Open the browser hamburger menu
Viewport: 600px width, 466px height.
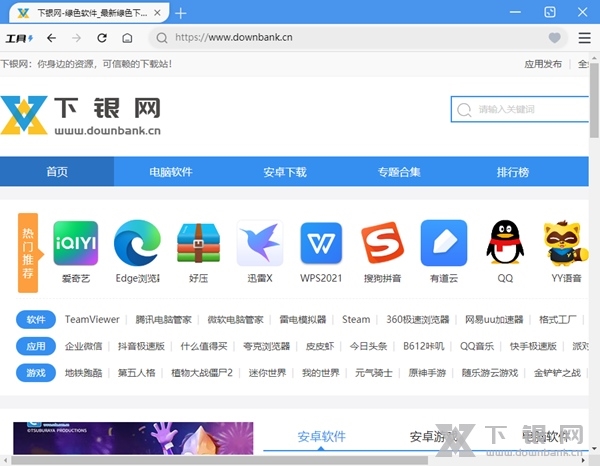pyautogui.click(x=584, y=37)
